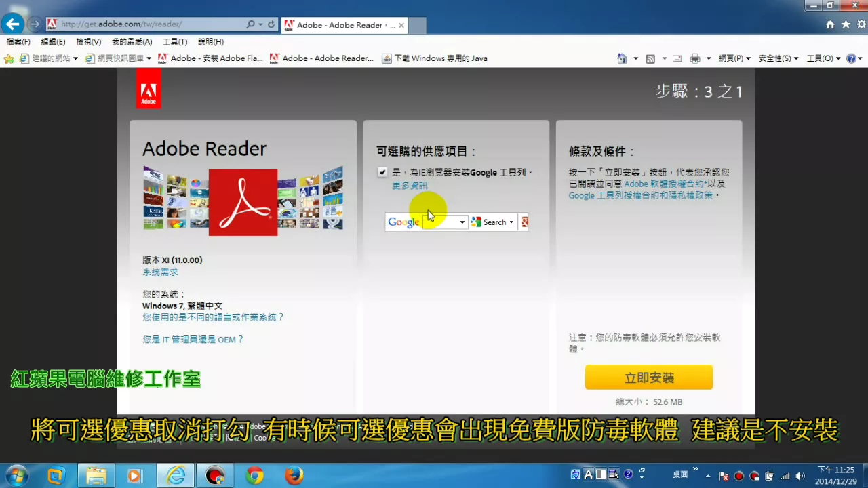This screenshot has width=868, height=488.
Task: Click the 桌面 desktop toolbar label
Action: [x=680, y=474]
